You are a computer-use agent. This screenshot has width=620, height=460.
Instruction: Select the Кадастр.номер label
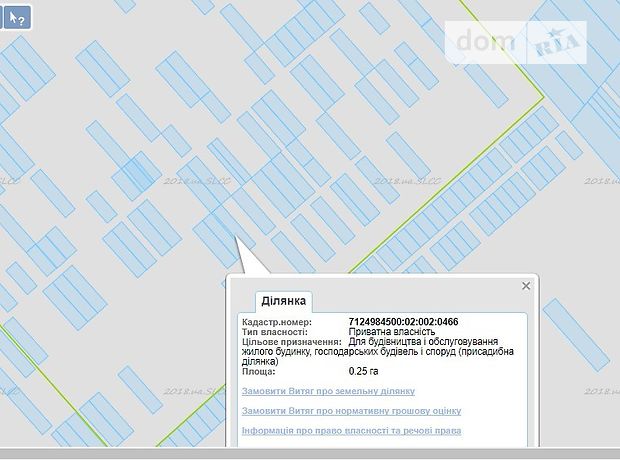coord(277,322)
